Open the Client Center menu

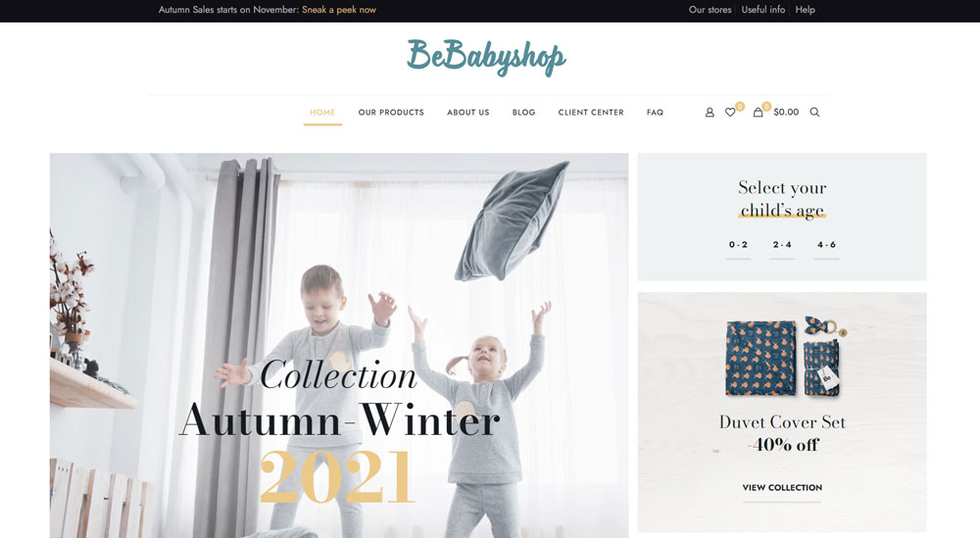pyautogui.click(x=591, y=113)
